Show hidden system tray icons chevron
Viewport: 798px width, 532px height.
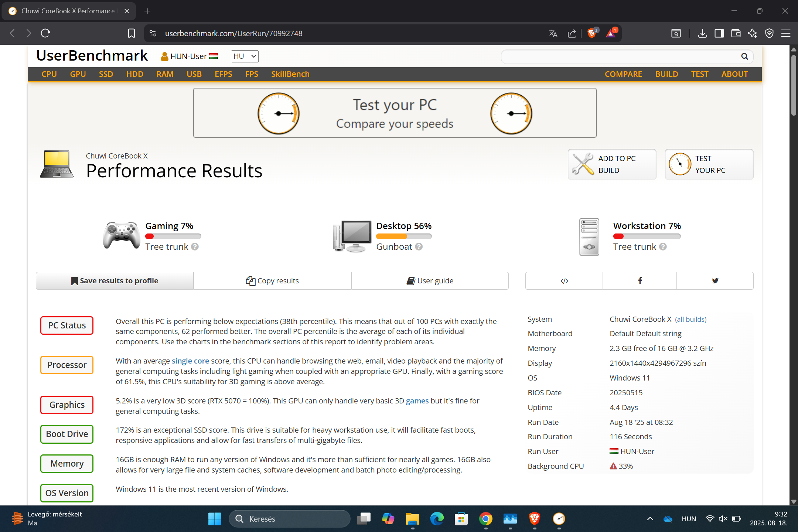650,519
